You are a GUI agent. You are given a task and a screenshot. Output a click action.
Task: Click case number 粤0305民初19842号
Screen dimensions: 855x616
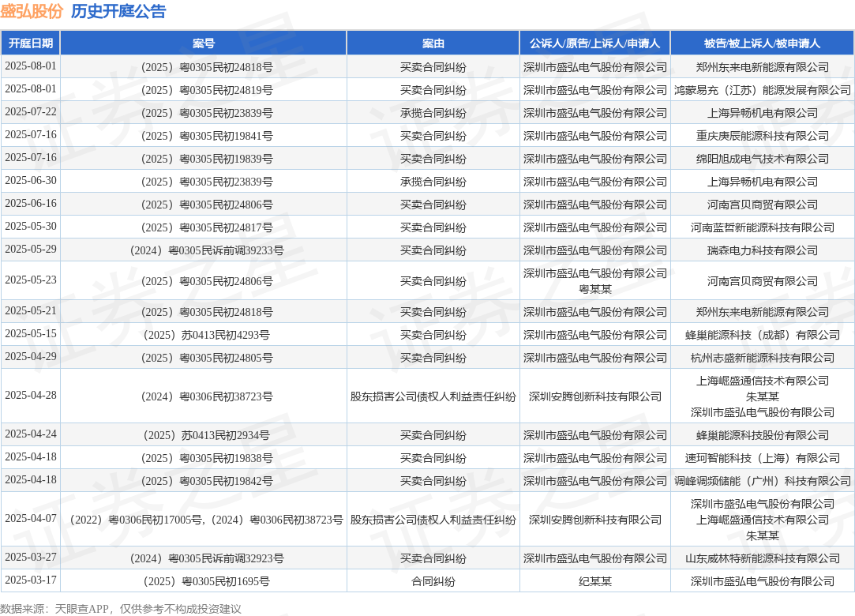(206, 481)
